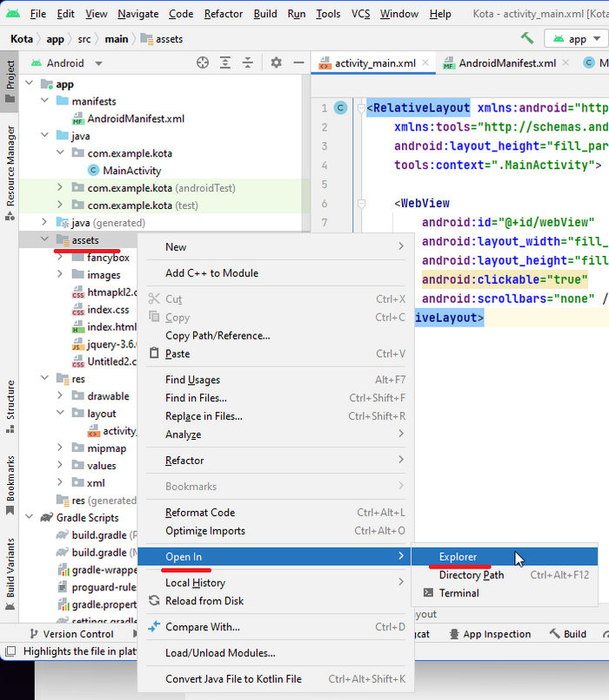Click the Collapse All icon in Project panel
Screen dimensions: 609x700
(x=248, y=63)
